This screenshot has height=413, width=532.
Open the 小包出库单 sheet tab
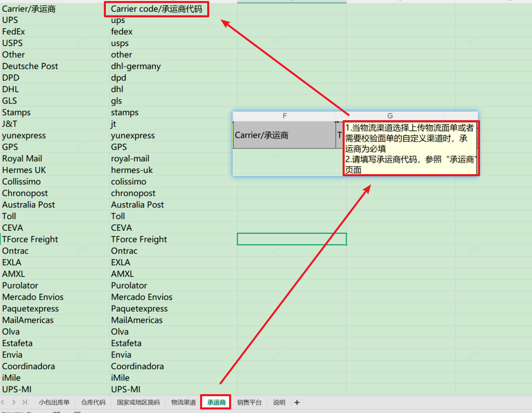click(54, 402)
